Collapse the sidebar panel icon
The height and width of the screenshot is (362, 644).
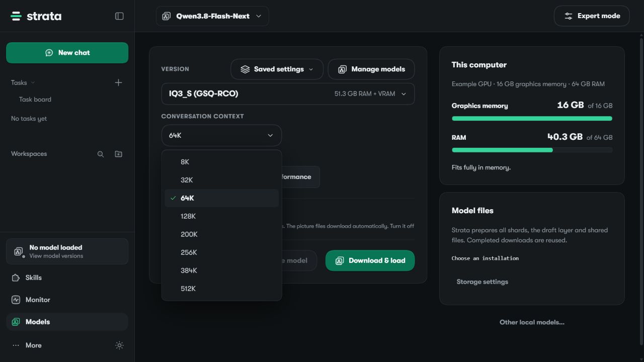coord(119,16)
